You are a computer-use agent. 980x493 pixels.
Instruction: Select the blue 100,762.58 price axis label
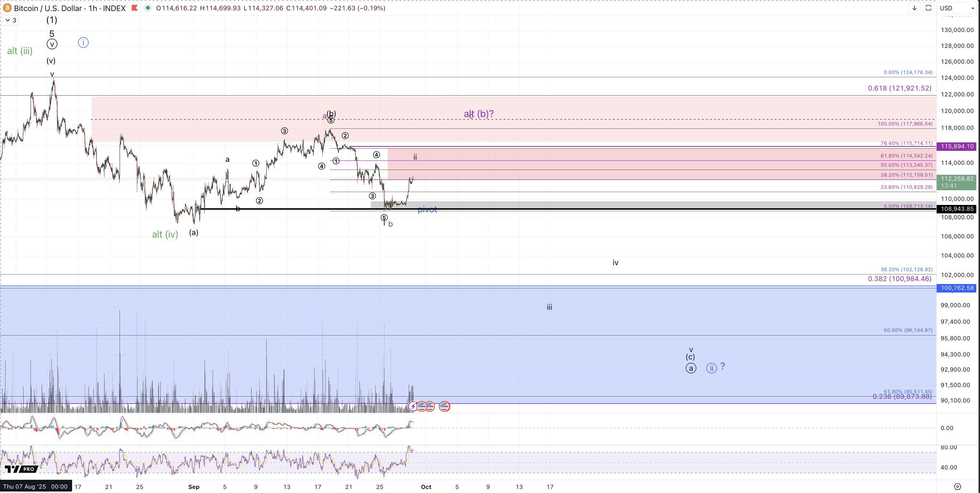957,288
